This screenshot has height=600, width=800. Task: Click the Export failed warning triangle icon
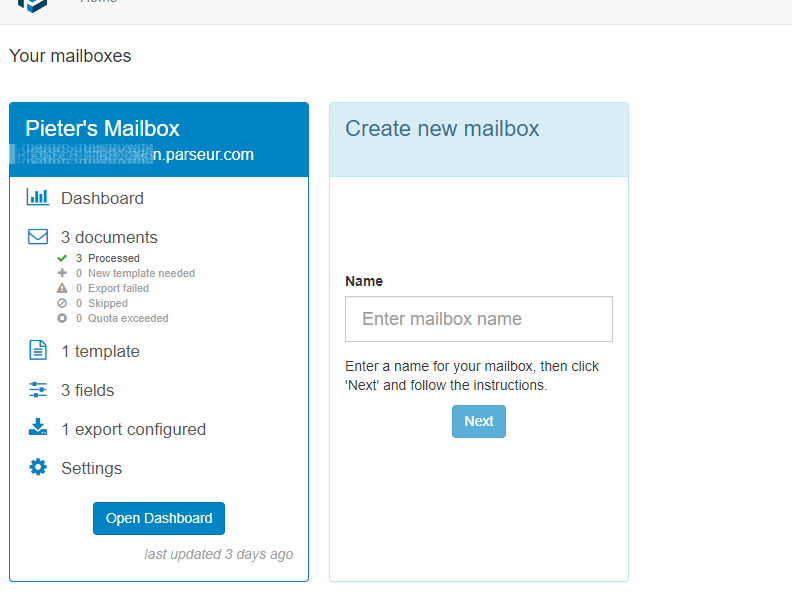point(62,288)
